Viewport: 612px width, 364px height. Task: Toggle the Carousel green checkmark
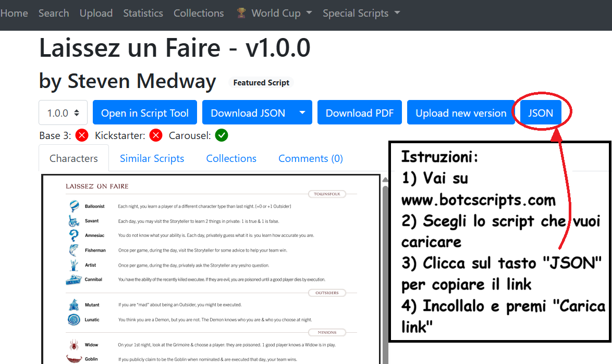[x=221, y=135]
